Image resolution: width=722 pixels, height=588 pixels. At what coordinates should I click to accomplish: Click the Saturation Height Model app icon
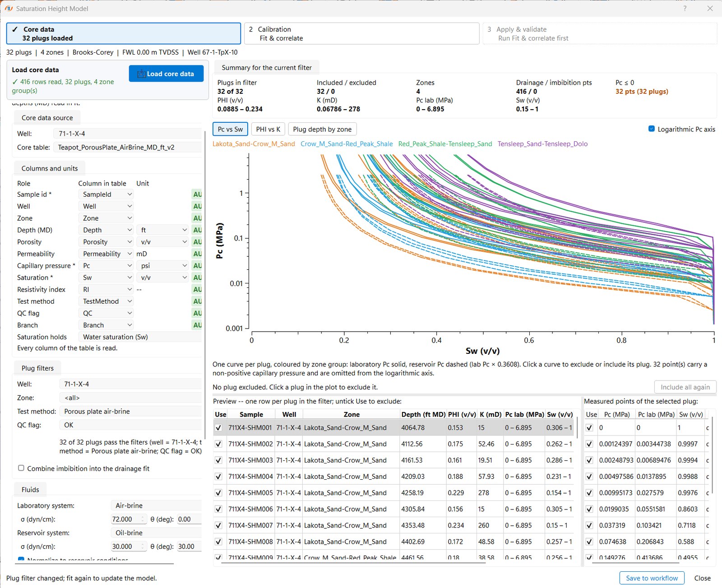click(x=9, y=9)
